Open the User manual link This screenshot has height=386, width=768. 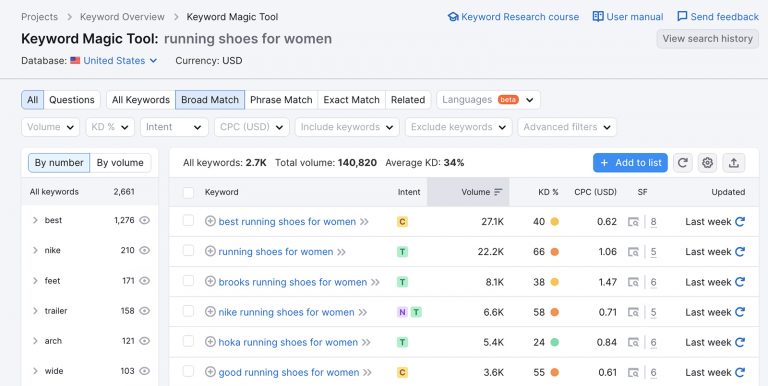pos(628,17)
